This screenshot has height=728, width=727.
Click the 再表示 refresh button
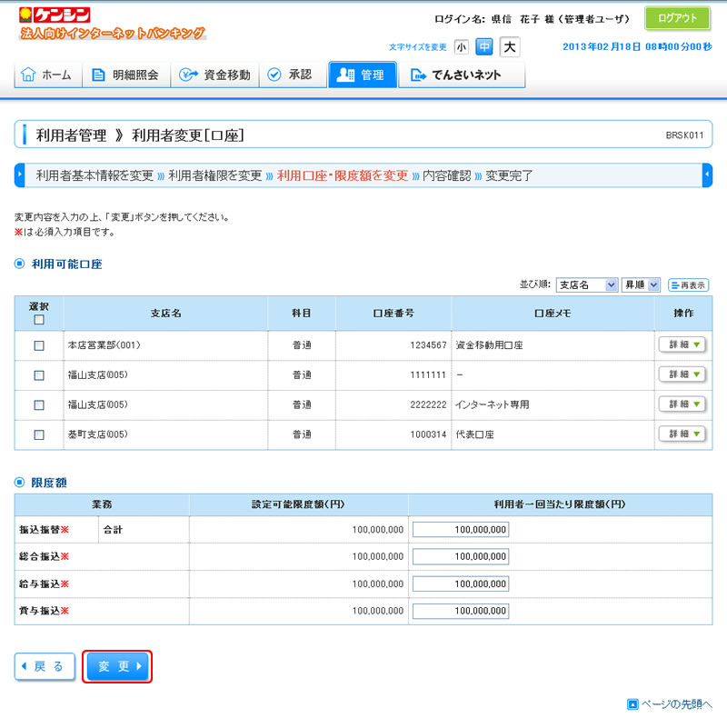688,285
